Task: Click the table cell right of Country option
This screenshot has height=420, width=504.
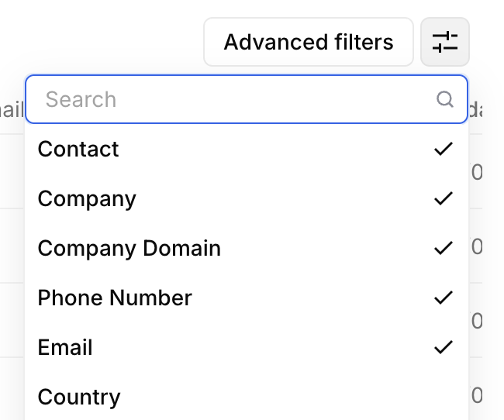Action: coord(477,395)
